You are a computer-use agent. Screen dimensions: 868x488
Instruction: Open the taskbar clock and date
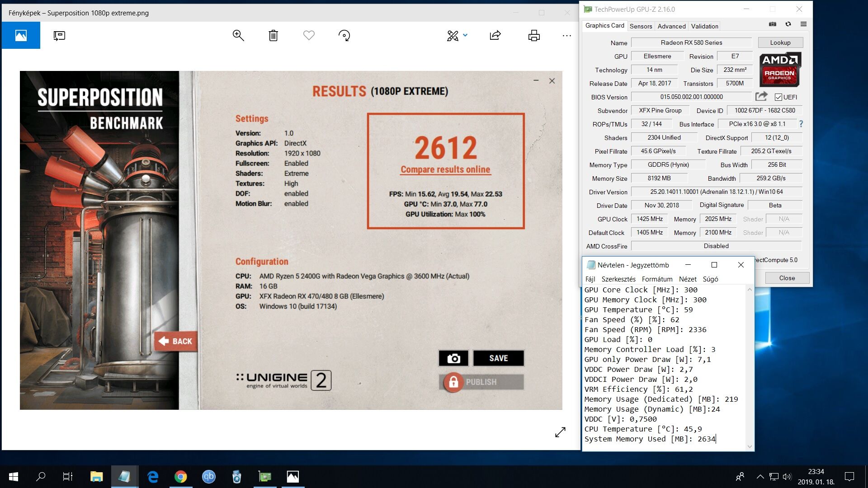click(x=816, y=477)
